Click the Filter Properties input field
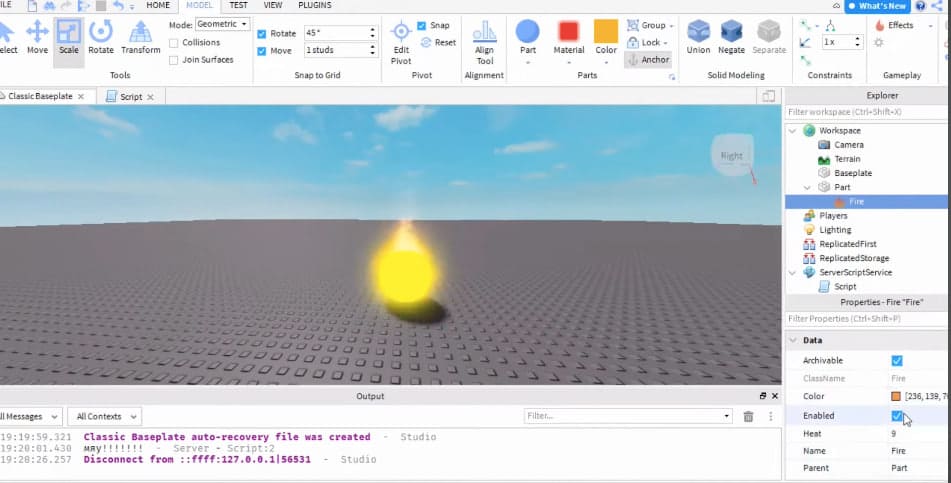 (867, 319)
